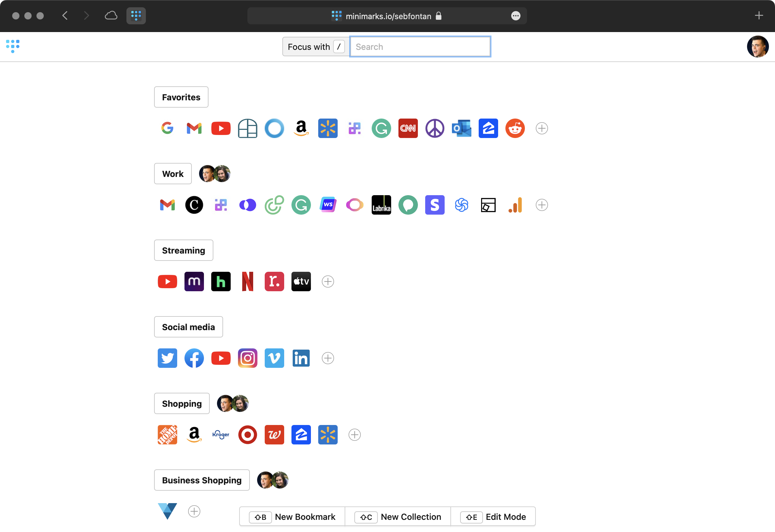775x532 pixels.
Task: Open the purple S icon in Work
Action: (x=435, y=205)
